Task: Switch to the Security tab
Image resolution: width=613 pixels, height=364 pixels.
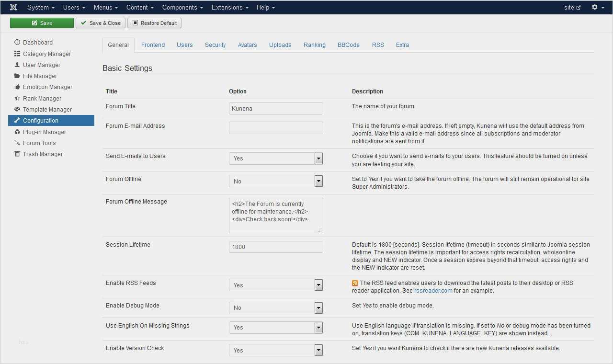Action: tap(215, 45)
